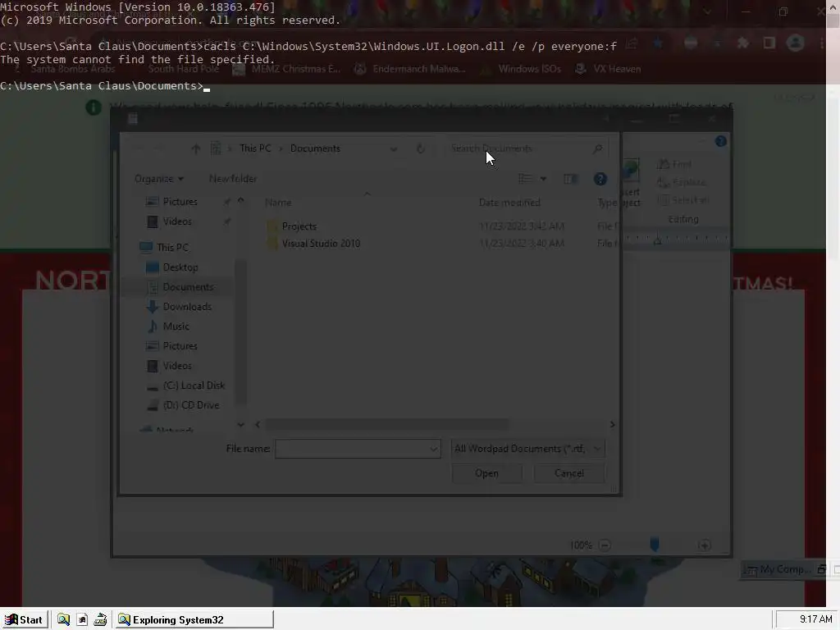Open the view options dropdown arrow
The image size is (840, 630).
(x=543, y=179)
